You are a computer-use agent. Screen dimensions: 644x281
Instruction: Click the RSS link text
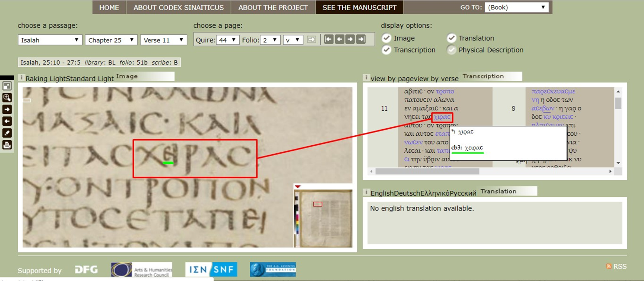click(x=620, y=266)
